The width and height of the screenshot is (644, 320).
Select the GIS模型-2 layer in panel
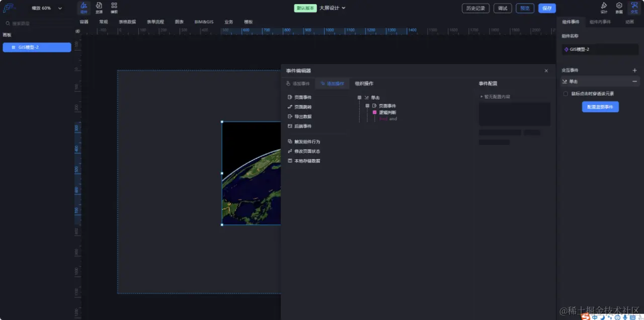coord(37,47)
